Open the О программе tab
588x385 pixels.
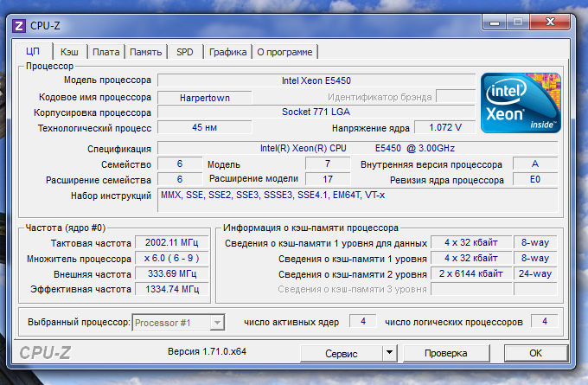click(285, 52)
